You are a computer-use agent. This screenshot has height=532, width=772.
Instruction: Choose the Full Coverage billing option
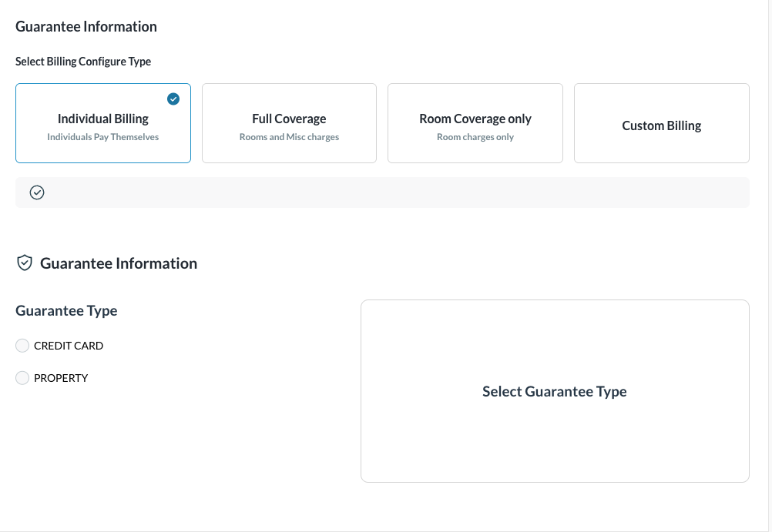pyautogui.click(x=289, y=123)
